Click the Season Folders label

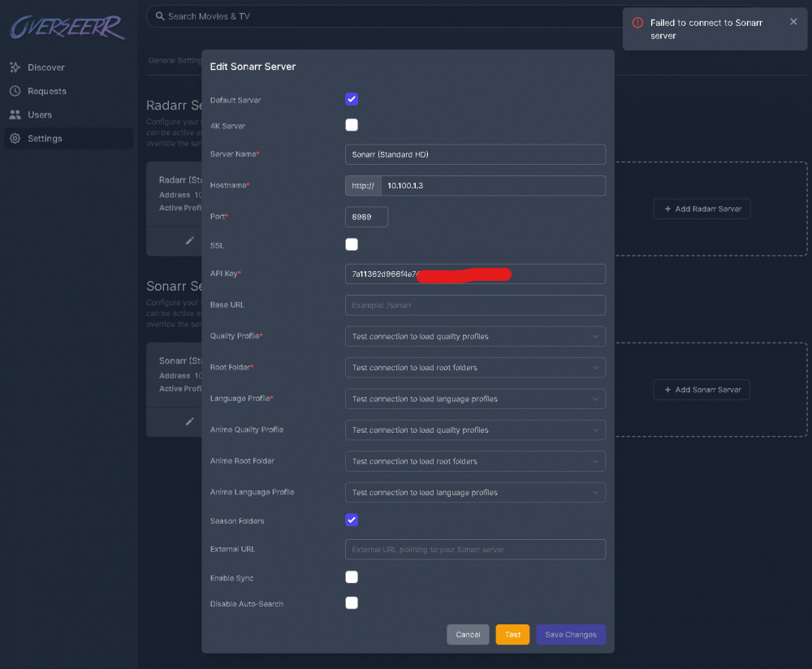237,521
